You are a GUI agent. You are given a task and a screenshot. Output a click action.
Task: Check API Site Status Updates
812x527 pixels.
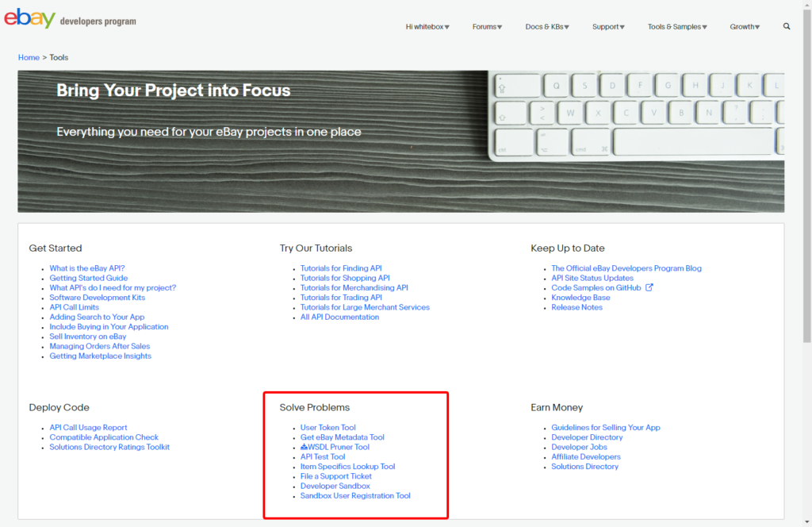click(x=592, y=279)
